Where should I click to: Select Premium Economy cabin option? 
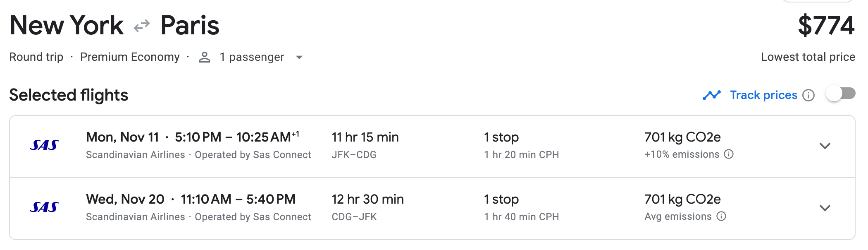[129, 57]
